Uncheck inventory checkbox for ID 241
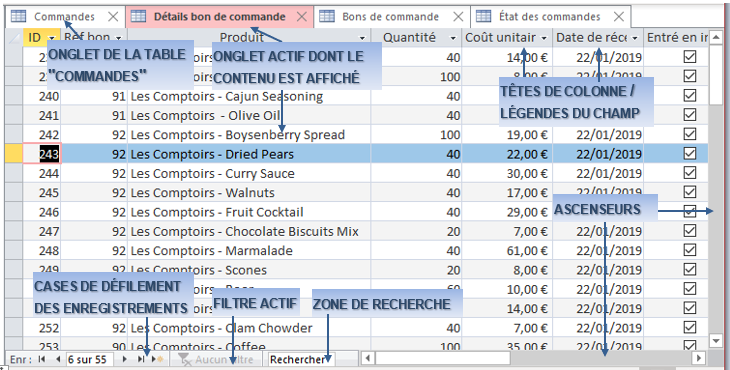The height and width of the screenshot is (370, 730). 689,114
